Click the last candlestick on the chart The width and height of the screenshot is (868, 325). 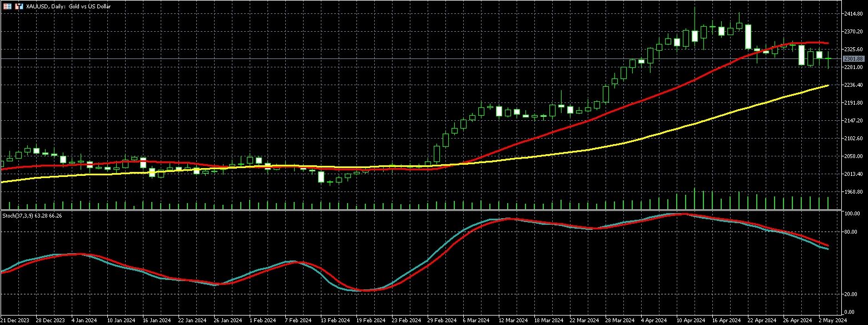829,58
